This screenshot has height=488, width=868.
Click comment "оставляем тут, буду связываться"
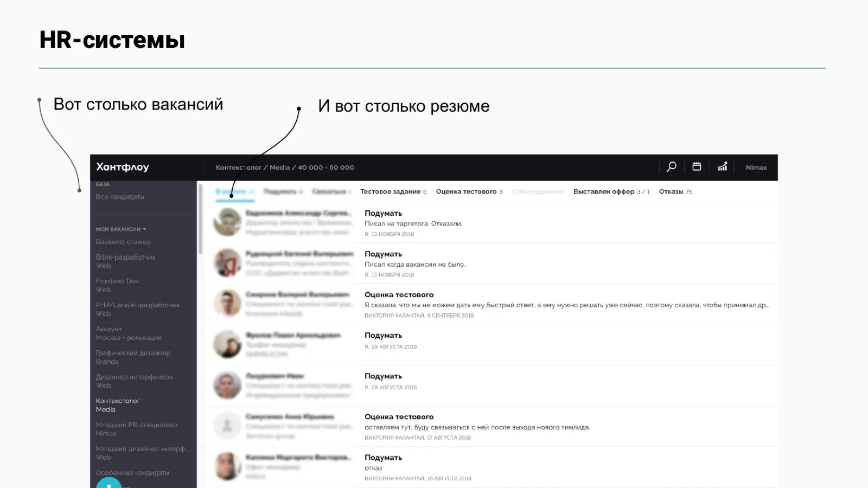pos(477,427)
